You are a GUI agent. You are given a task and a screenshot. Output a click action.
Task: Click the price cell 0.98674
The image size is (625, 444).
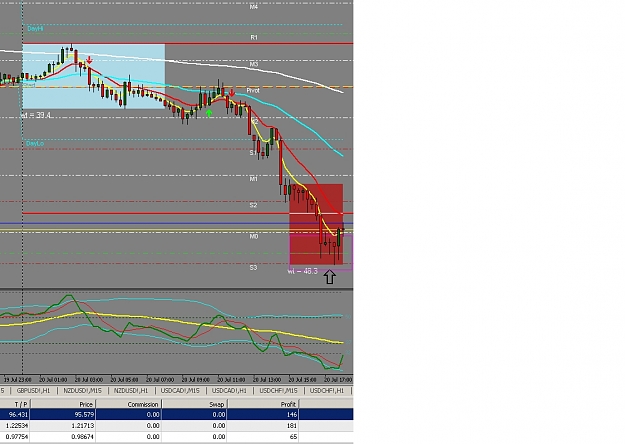point(83,437)
